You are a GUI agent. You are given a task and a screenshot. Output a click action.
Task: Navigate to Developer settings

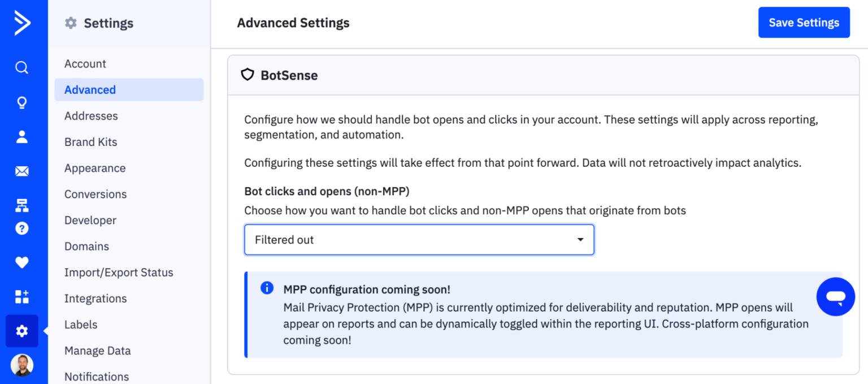pyautogui.click(x=90, y=220)
